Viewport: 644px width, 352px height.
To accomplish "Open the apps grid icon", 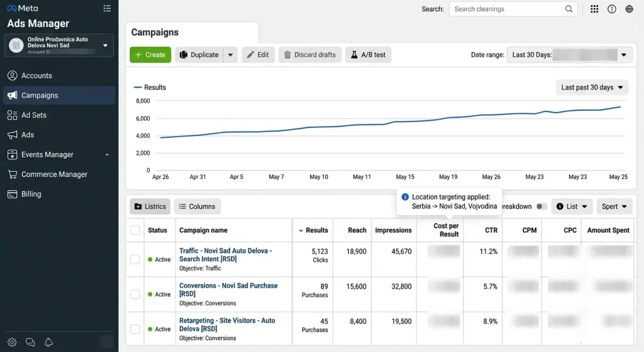I will pos(594,9).
